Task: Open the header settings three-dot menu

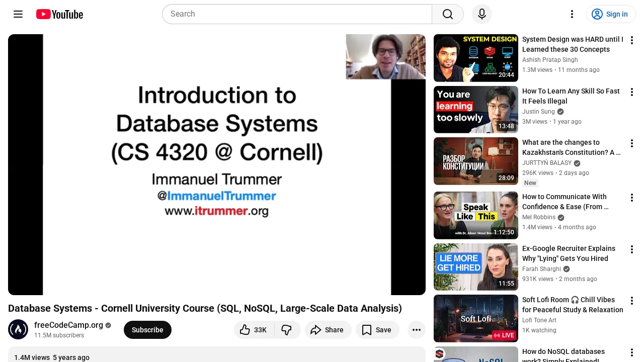Action: [572, 14]
